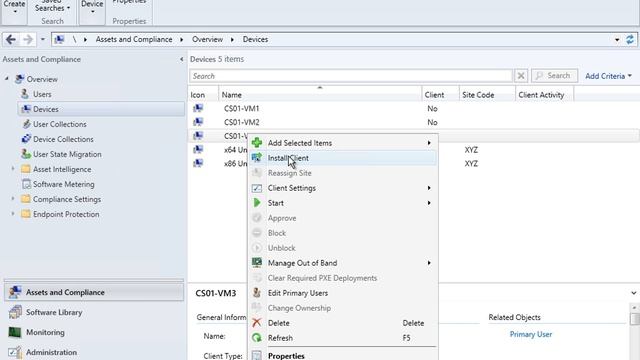Open Software Library workspace
The image size is (640, 360).
(x=94, y=312)
